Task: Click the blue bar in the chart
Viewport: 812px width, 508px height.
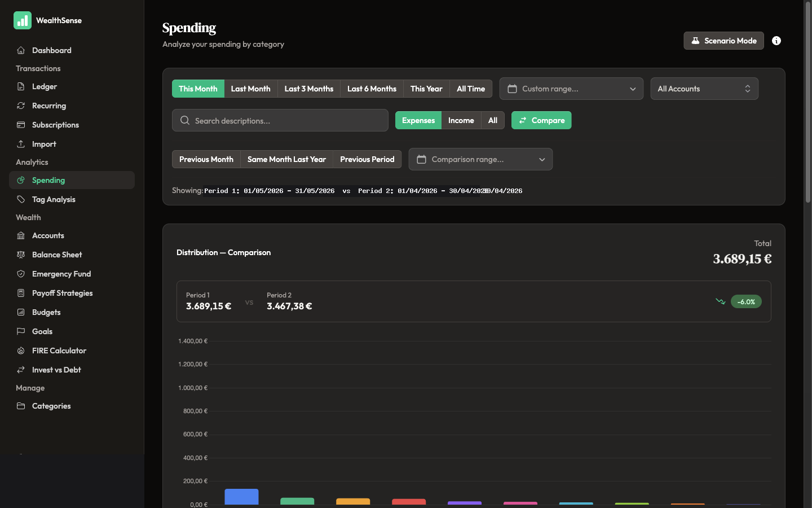Action: tap(241, 497)
